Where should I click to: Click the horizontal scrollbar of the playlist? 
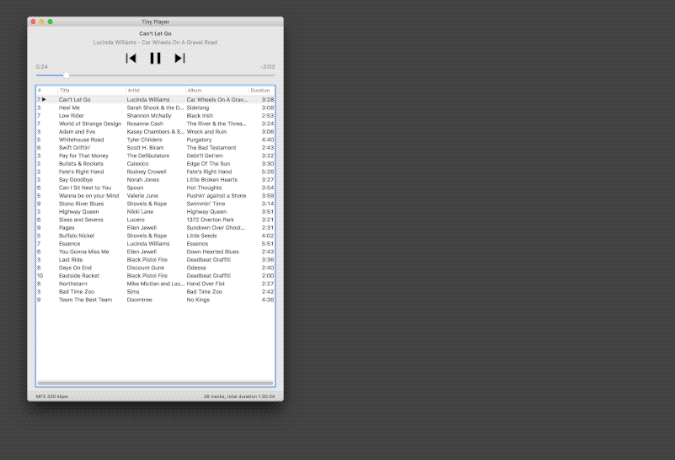coord(155,383)
